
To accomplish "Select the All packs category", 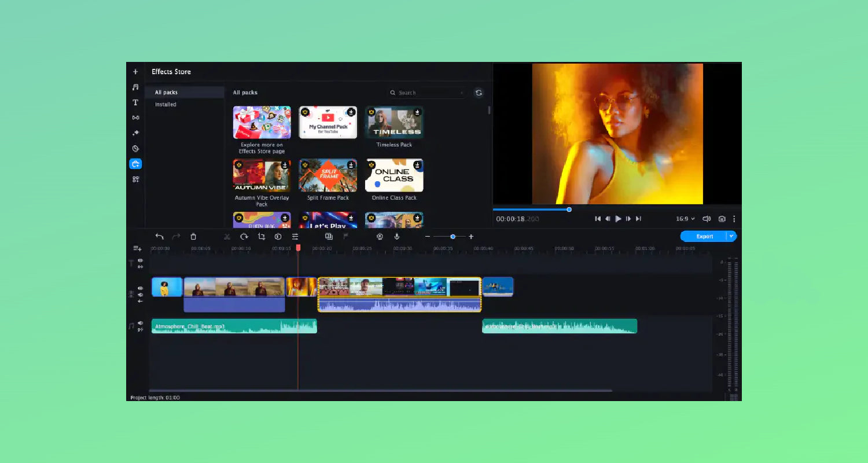I will [x=166, y=93].
